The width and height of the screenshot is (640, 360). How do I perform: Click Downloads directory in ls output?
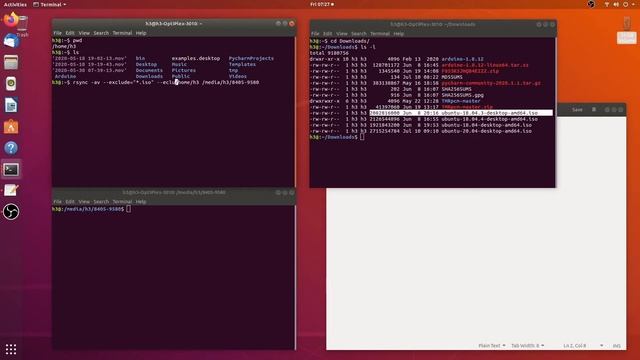click(x=149, y=76)
